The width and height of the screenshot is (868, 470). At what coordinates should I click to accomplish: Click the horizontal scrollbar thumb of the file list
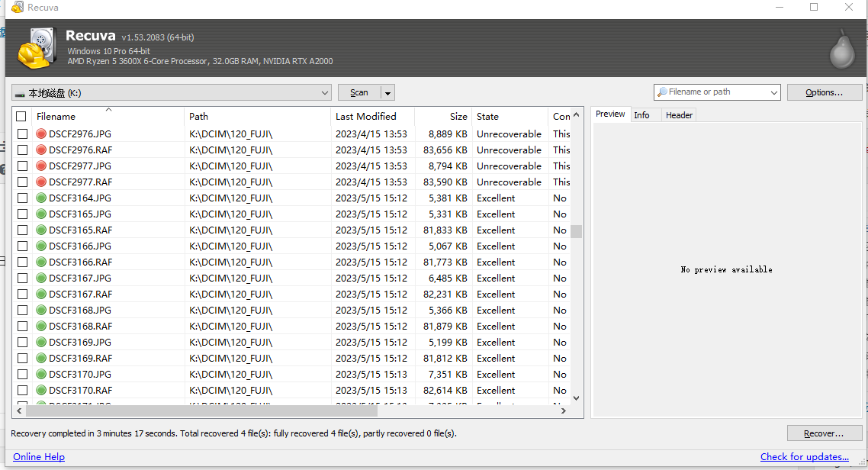click(x=201, y=410)
